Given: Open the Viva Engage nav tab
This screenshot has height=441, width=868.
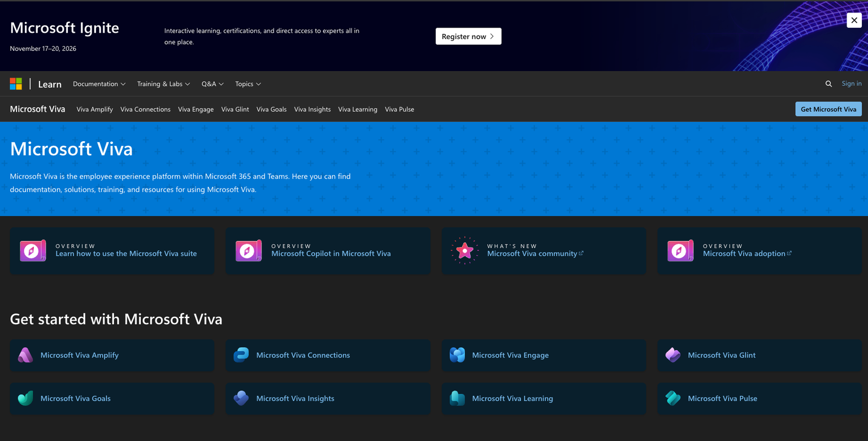Looking at the screenshot, I should click(x=196, y=109).
